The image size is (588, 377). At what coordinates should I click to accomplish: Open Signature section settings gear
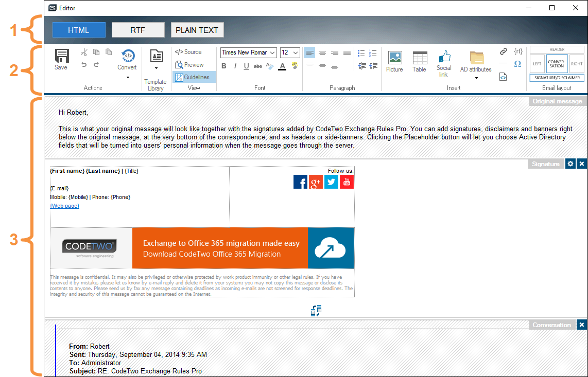pyautogui.click(x=570, y=164)
